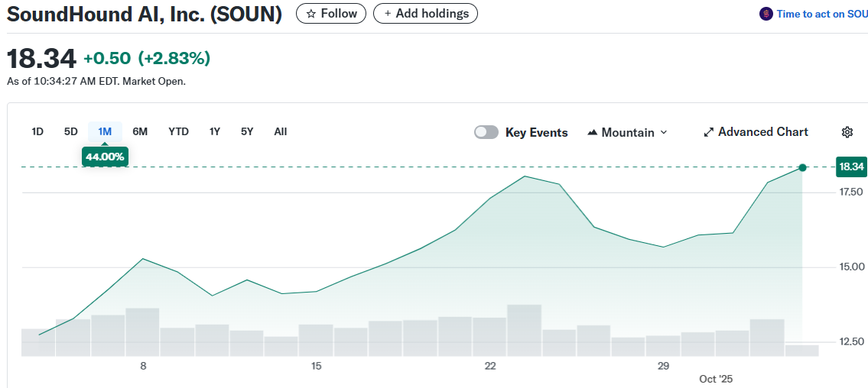Select the 1Y time range
The height and width of the screenshot is (388, 868).
tap(215, 131)
